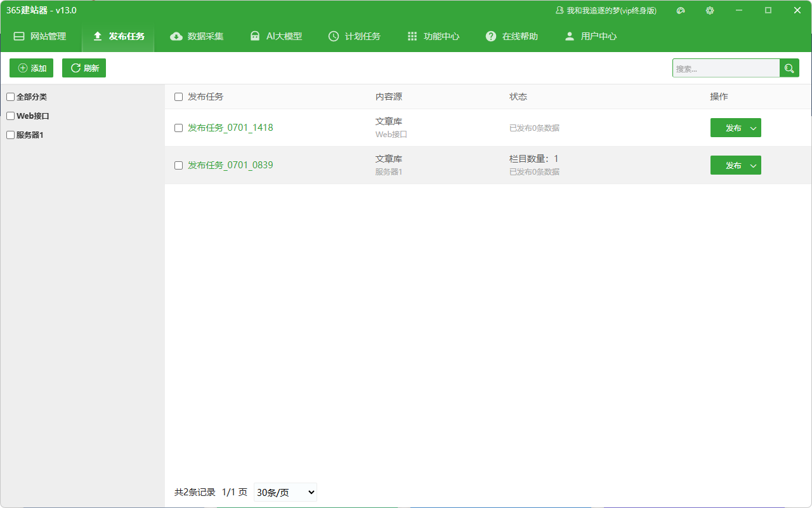Screen dimensions: 812x508
Task: Click the 数据采集 cloud download icon
Action: 176,36
